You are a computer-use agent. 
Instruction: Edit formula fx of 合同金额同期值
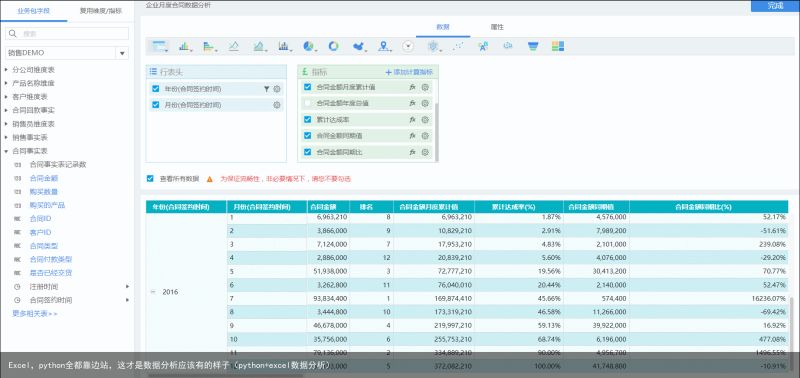[412, 136]
